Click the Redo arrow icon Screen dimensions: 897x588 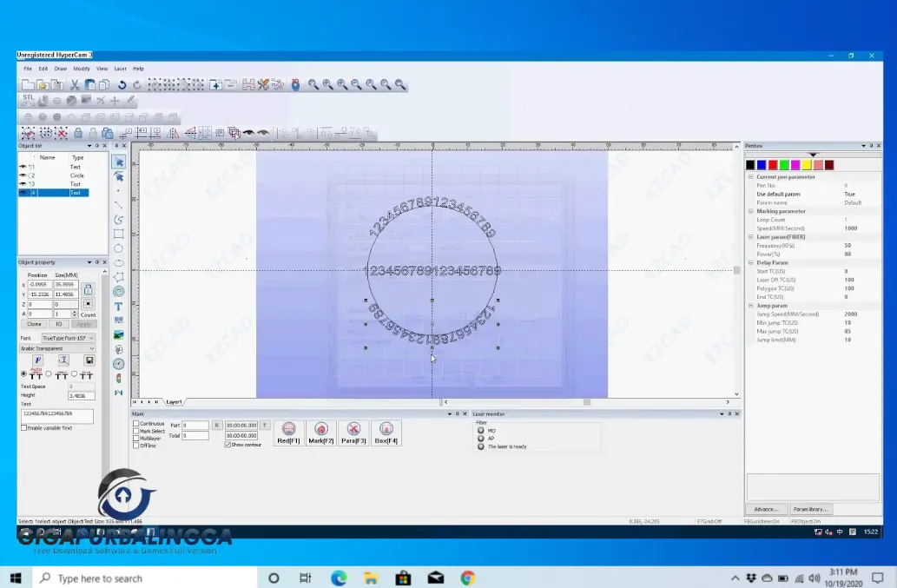click(136, 84)
